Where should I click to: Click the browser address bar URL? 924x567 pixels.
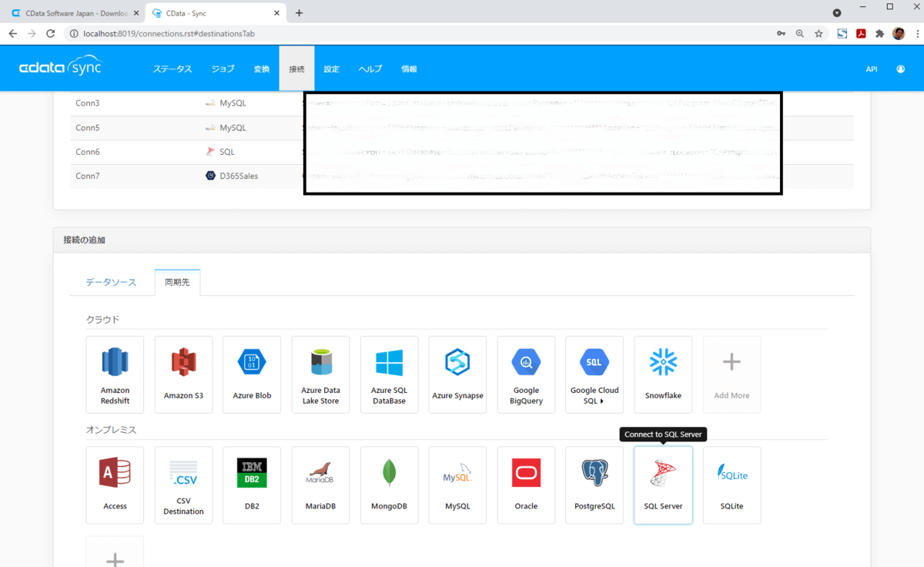(169, 34)
